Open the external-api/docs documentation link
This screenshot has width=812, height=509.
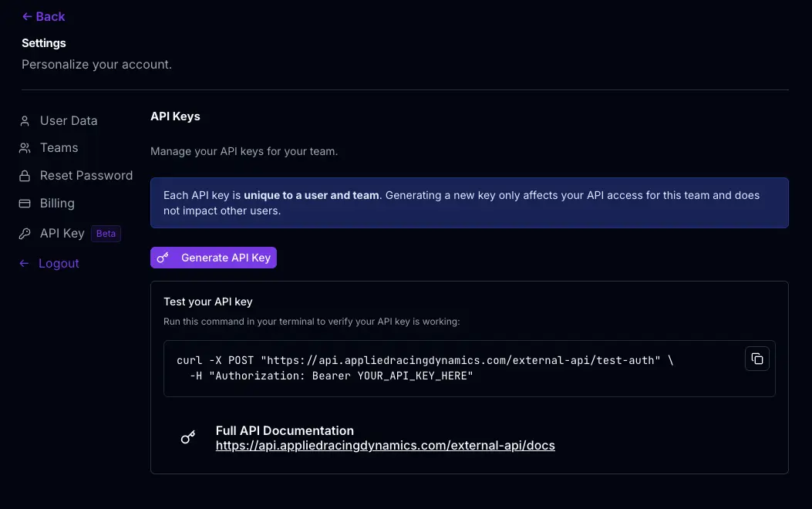386,446
